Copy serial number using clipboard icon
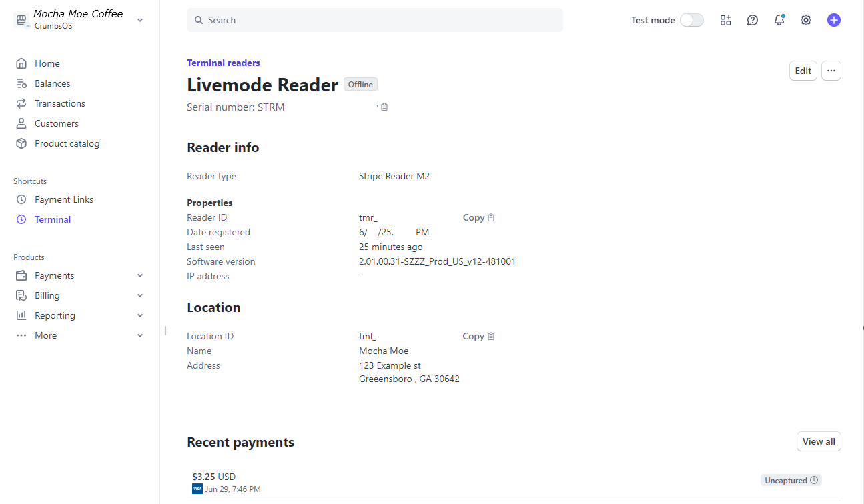The height and width of the screenshot is (504, 864). pos(384,107)
